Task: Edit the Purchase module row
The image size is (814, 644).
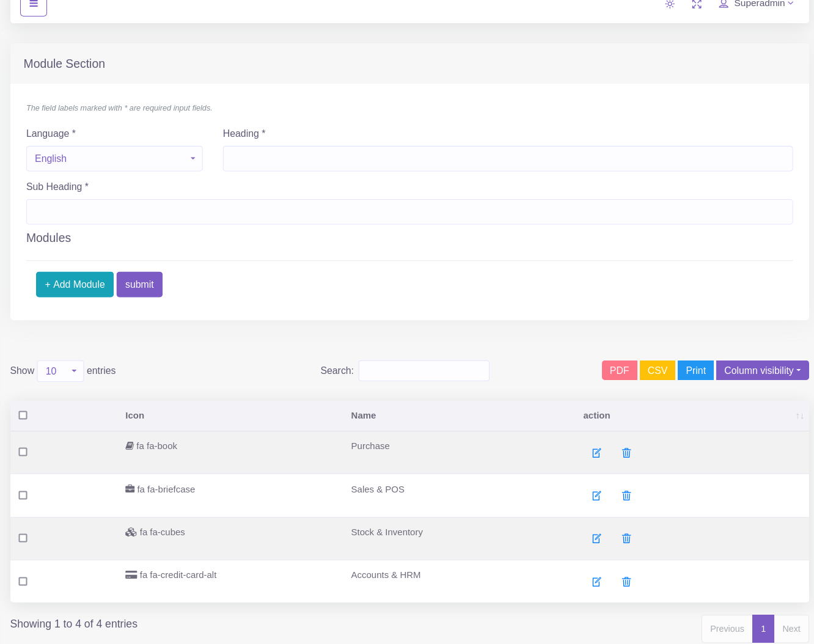Action: pyautogui.click(x=596, y=453)
